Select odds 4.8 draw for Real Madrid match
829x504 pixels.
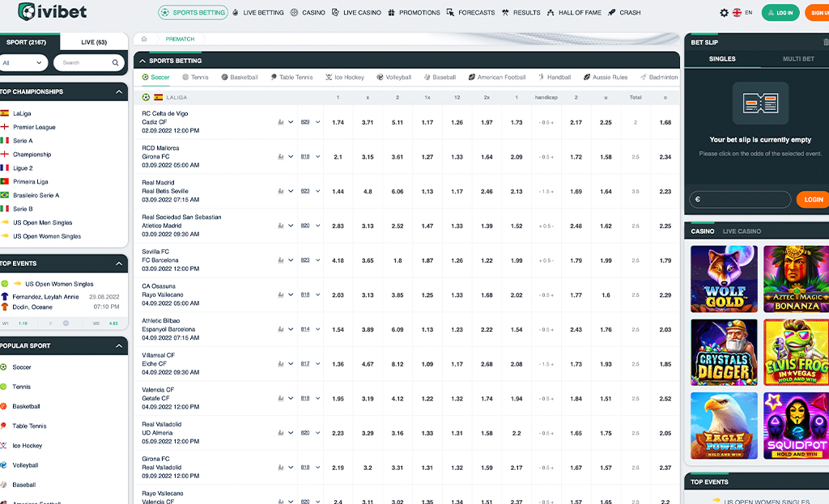tap(368, 192)
